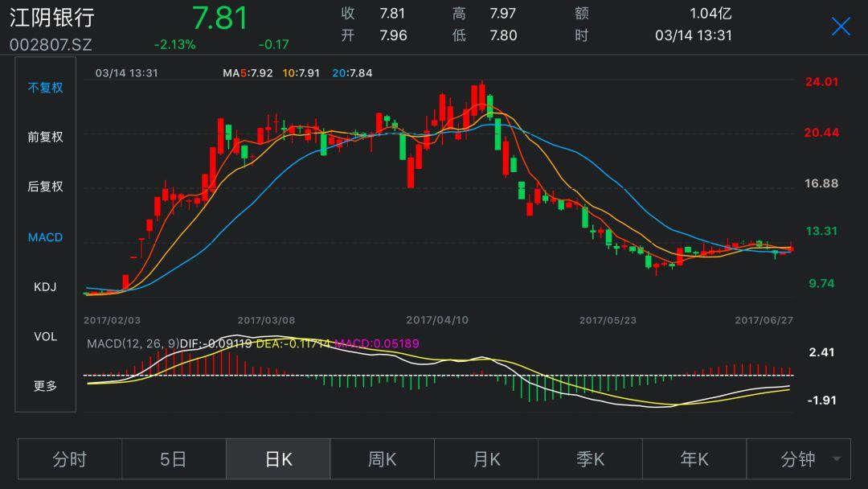Select the MACD indicator
The width and height of the screenshot is (868, 489).
pos(45,237)
